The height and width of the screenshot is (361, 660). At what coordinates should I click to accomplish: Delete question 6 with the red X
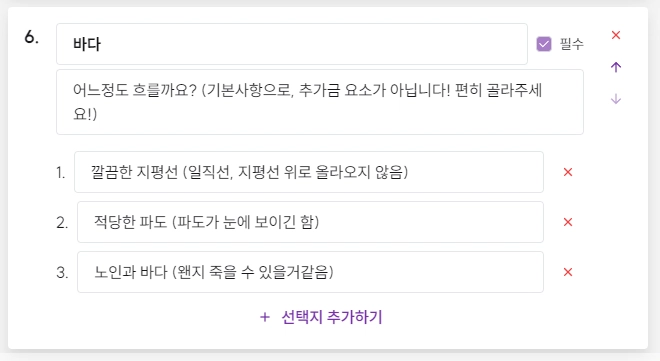616,35
